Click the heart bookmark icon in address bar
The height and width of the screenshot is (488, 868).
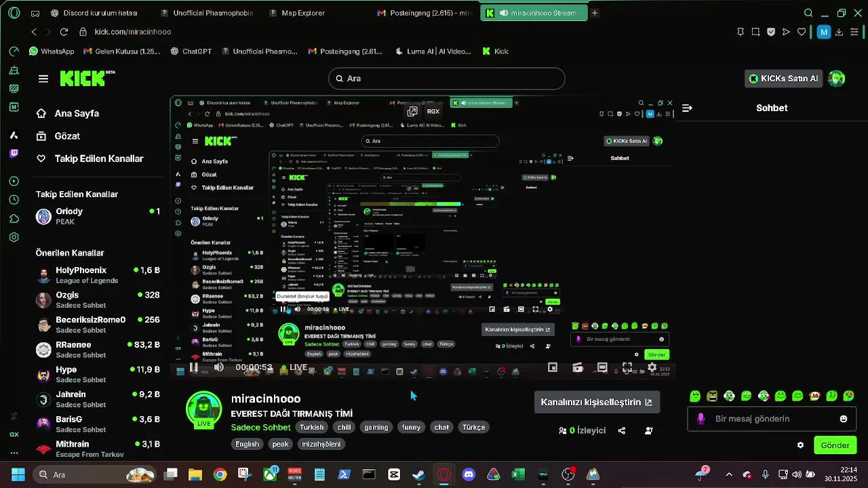point(802,32)
